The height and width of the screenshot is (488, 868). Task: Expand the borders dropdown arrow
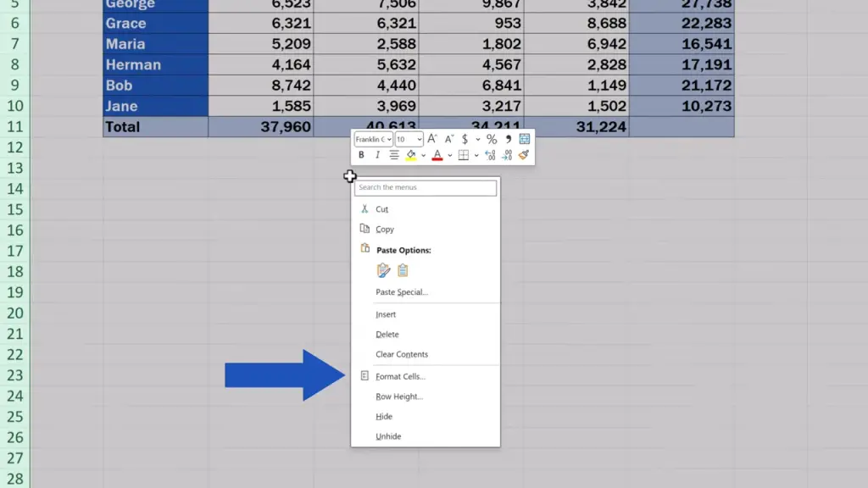click(476, 155)
